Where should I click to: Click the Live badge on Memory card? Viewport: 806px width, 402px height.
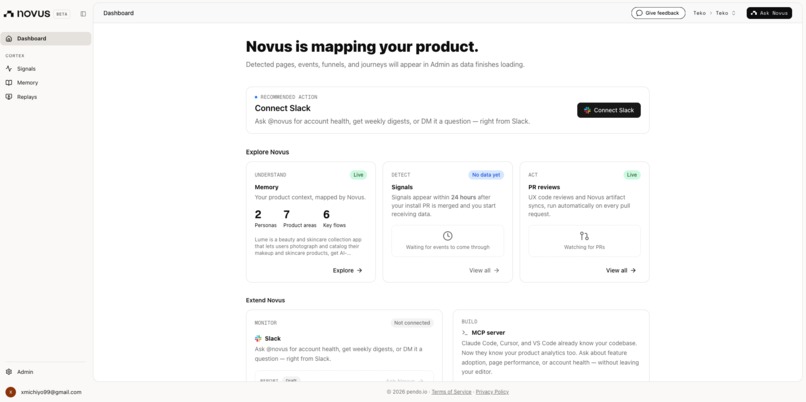pos(358,175)
